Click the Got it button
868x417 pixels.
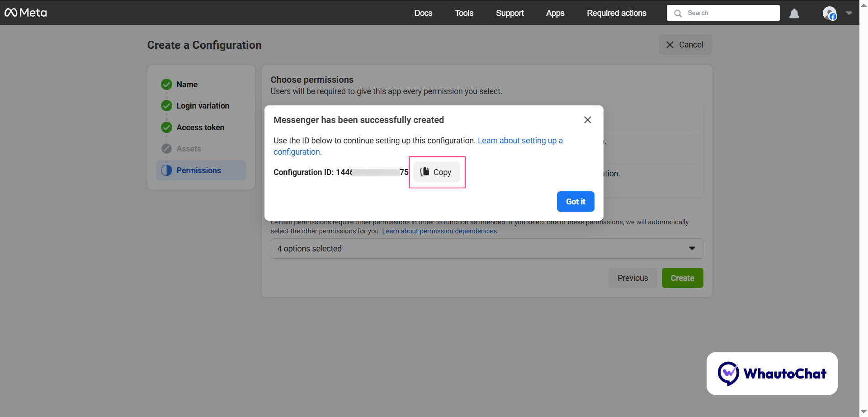pyautogui.click(x=575, y=201)
